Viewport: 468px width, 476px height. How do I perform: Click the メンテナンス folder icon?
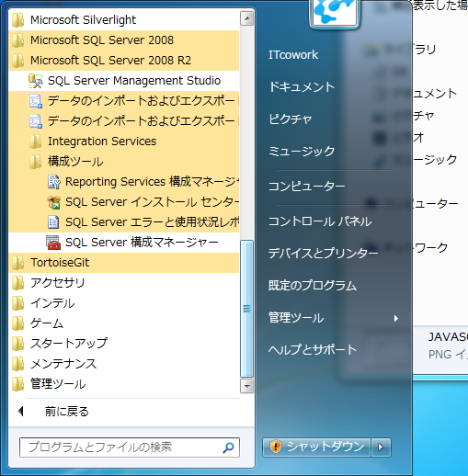click(x=18, y=364)
